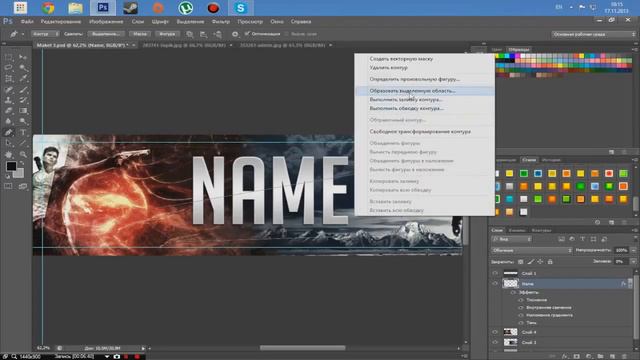Screen dimensions: 640x360
Task: Open the fill value arrow
Action: [633, 261]
